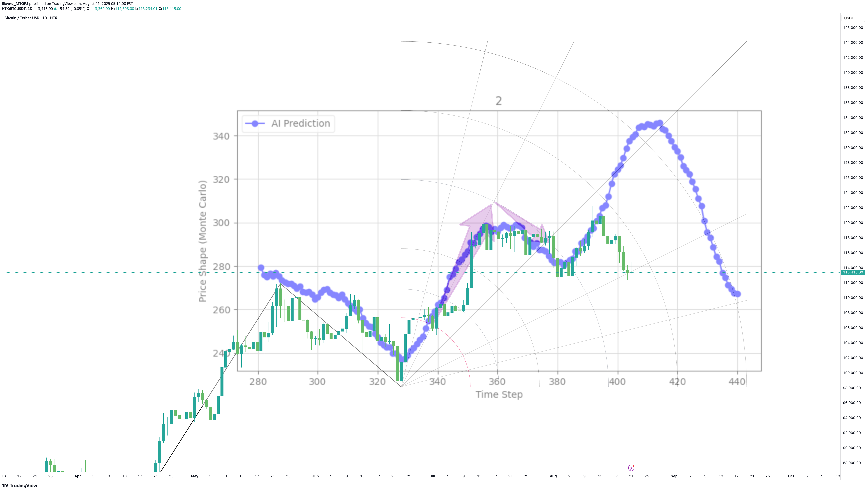Click the AI Prediction legend marker
Screen dimensions: 868x491
pos(255,124)
